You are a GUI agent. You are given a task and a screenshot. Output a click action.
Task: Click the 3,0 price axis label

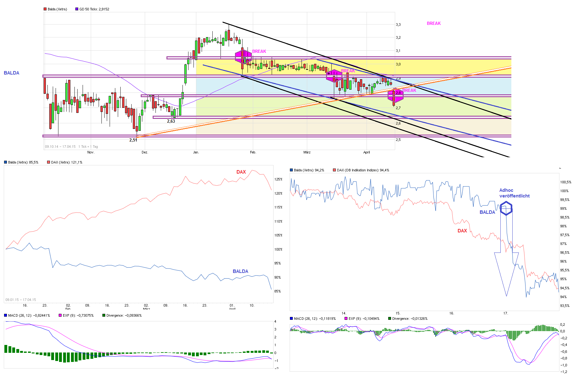tap(398, 64)
